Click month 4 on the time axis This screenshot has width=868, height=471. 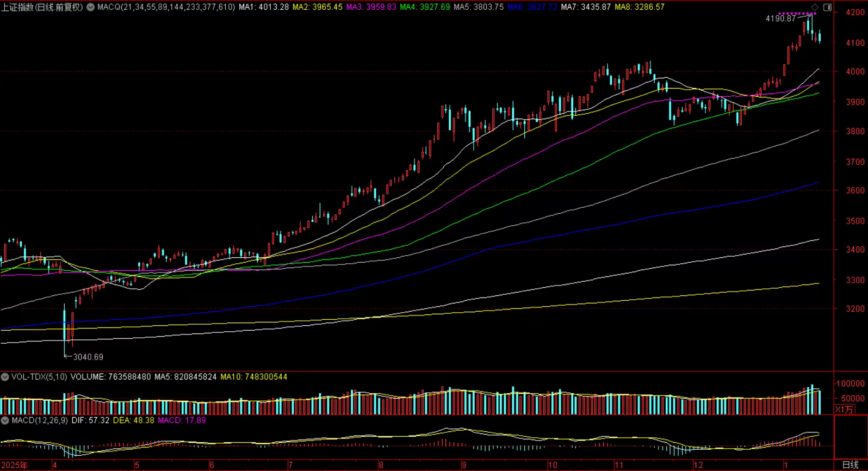click(x=54, y=466)
